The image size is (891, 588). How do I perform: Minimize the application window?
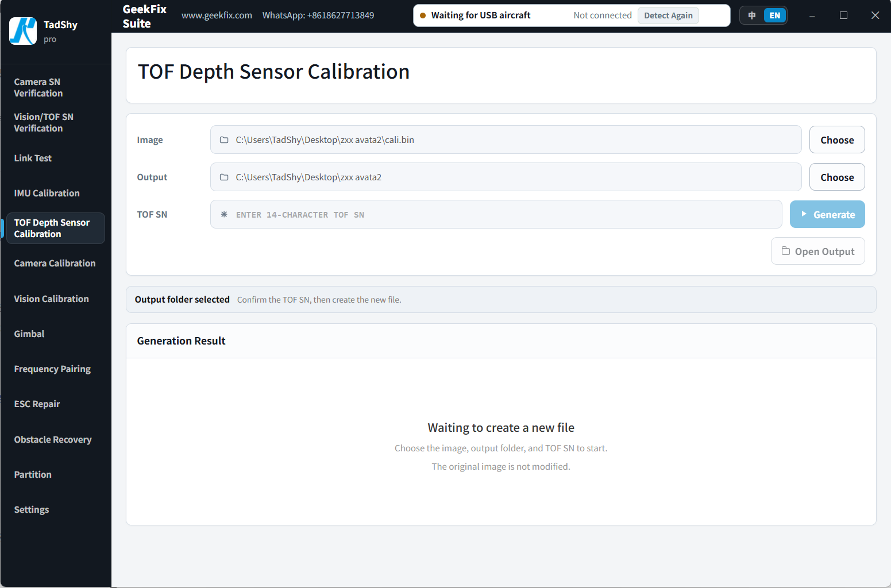tap(812, 16)
